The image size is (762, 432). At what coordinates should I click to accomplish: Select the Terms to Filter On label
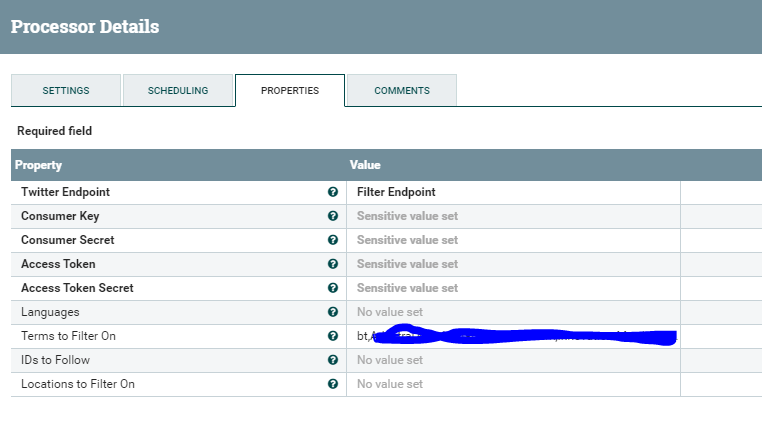point(68,336)
